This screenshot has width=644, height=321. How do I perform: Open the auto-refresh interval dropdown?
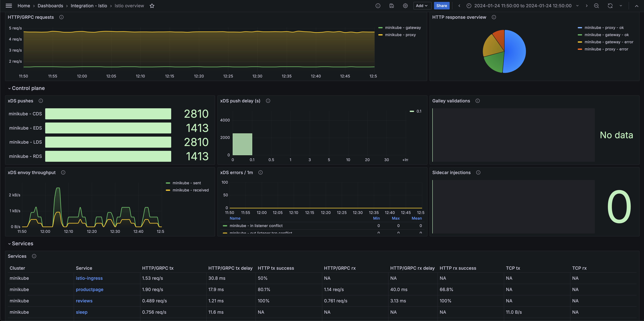(x=621, y=6)
